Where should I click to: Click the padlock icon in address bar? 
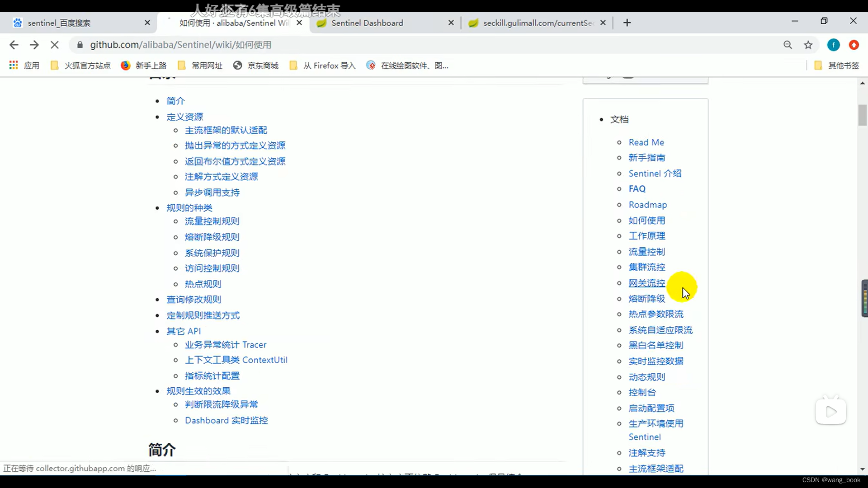coord(79,45)
